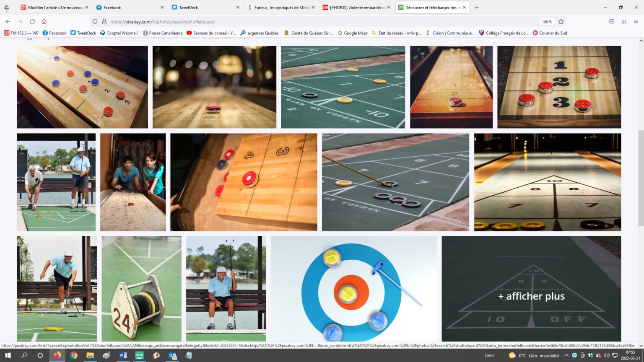644x362 pixels.
Task: Open the curling target rings image
Action: [x=354, y=289]
